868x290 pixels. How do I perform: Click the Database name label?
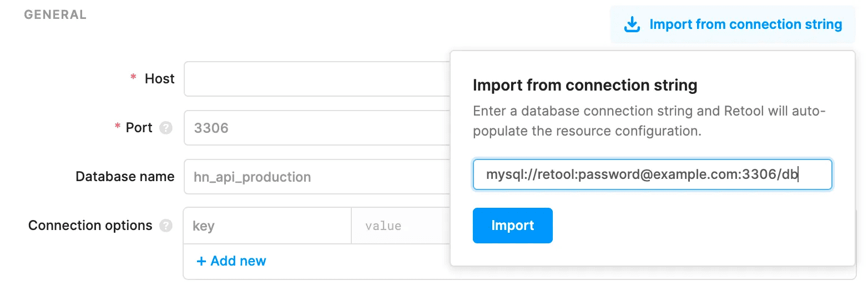pos(125,177)
